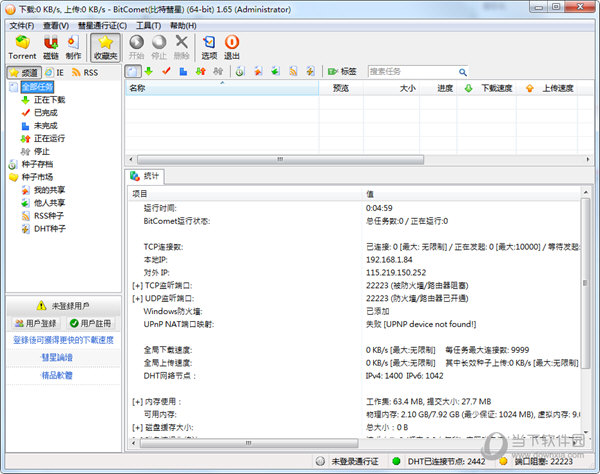The width and height of the screenshot is (600, 474).
Task: Open the 精品软件 link
Action: click(57, 375)
